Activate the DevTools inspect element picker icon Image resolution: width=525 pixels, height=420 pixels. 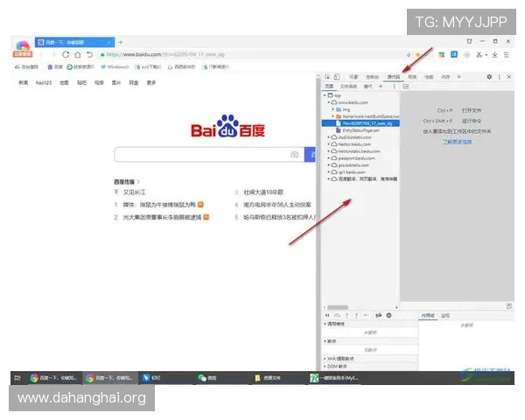(x=327, y=77)
